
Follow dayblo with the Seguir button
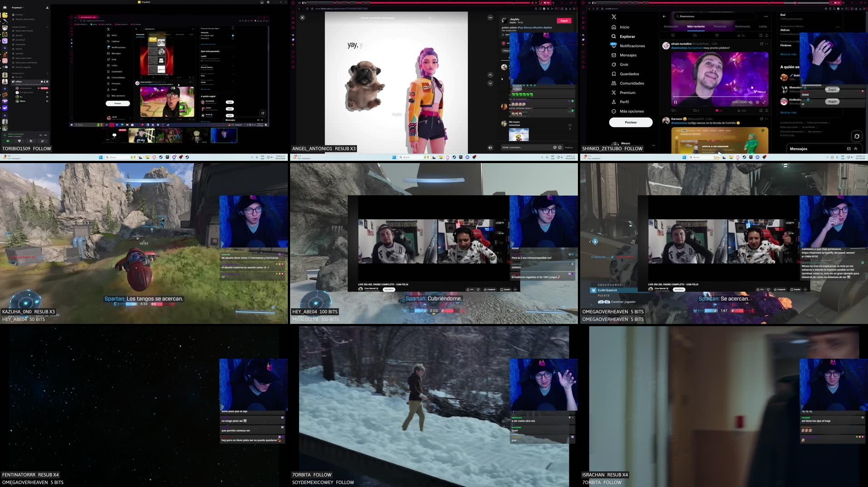(563, 20)
